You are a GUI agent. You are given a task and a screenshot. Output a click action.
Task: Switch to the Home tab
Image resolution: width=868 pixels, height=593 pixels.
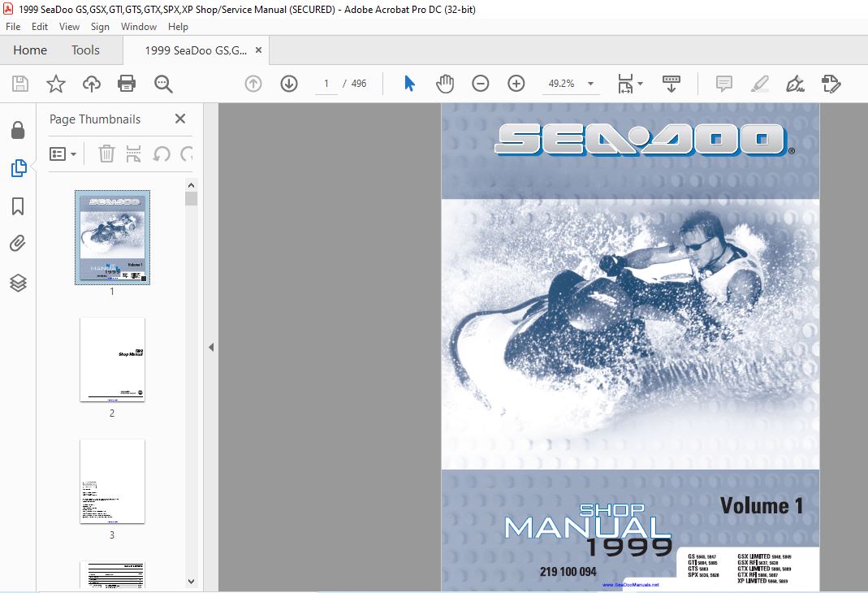[x=30, y=50]
